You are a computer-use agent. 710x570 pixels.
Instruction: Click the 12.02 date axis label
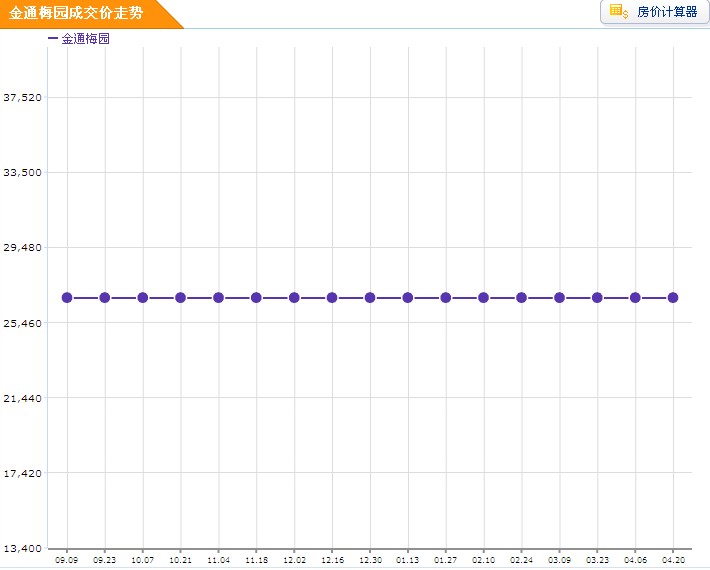(x=294, y=560)
